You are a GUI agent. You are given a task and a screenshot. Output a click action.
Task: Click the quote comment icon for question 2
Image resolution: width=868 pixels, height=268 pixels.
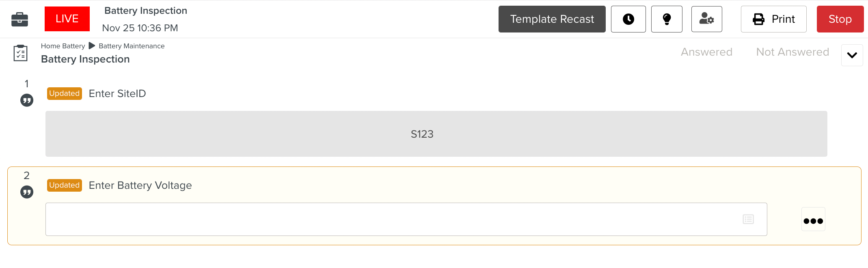coord(27,192)
